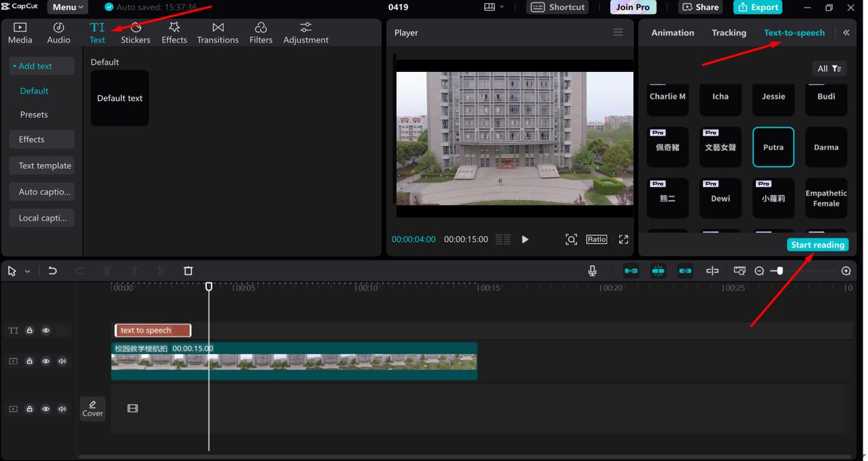Open the All voices filter dropdown

coord(829,68)
